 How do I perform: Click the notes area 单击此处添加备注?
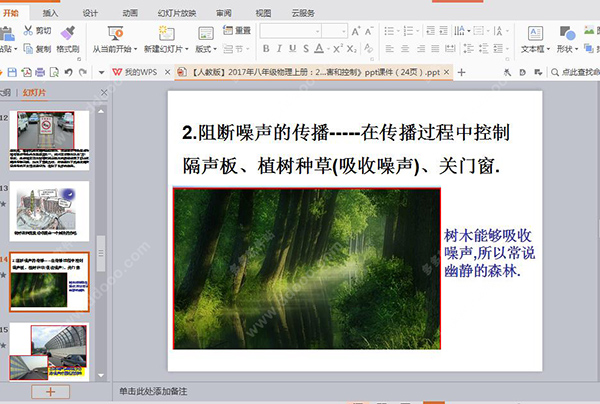point(153,391)
